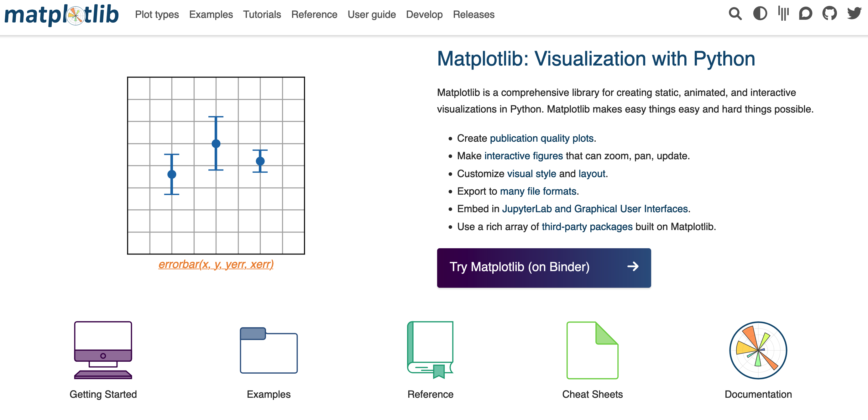The width and height of the screenshot is (868, 420).
Task: Open the Releases menu item
Action: click(x=473, y=14)
